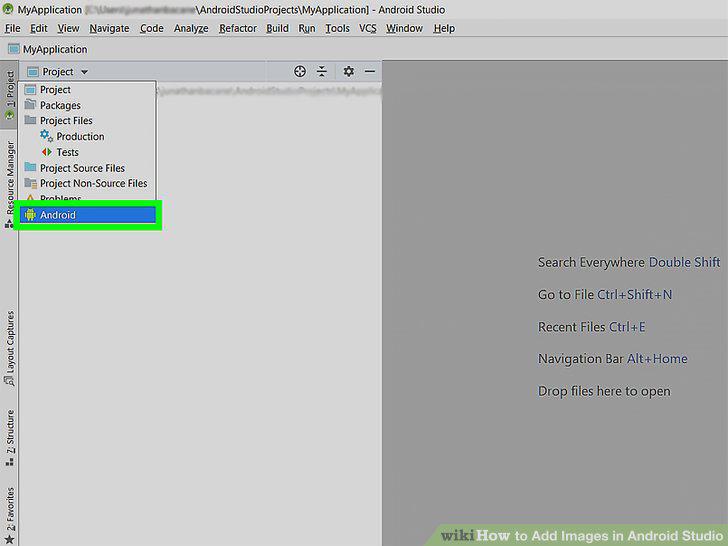The height and width of the screenshot is (546, 728).
Task: Open the Resource Manager side tab
Action: tap(9, 185)
